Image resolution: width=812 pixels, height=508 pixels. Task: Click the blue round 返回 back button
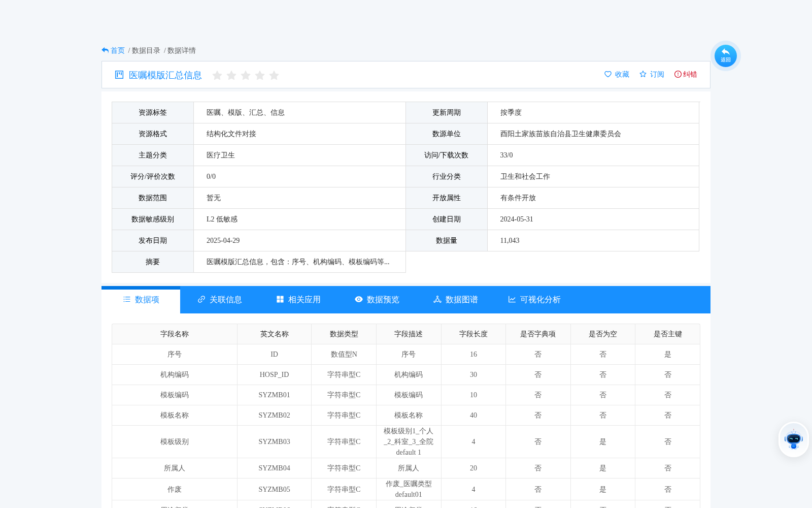pos(725,55)
